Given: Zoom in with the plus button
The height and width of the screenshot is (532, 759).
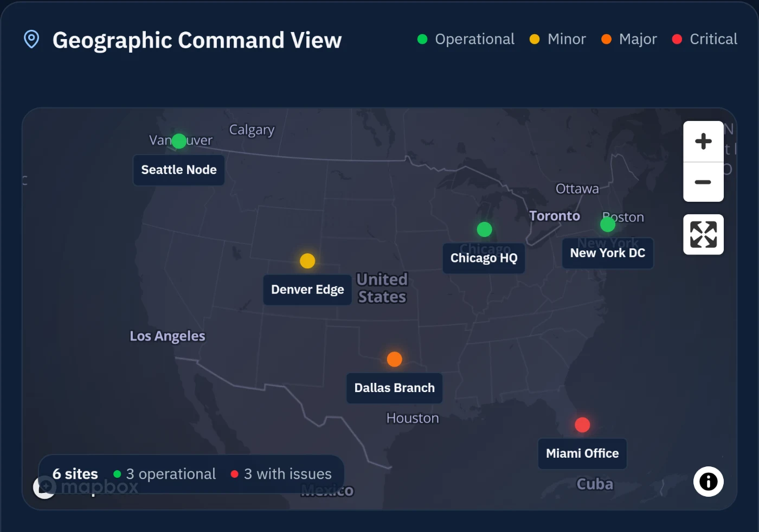Looking at the screenshot, I should click(x=703, y=142).
